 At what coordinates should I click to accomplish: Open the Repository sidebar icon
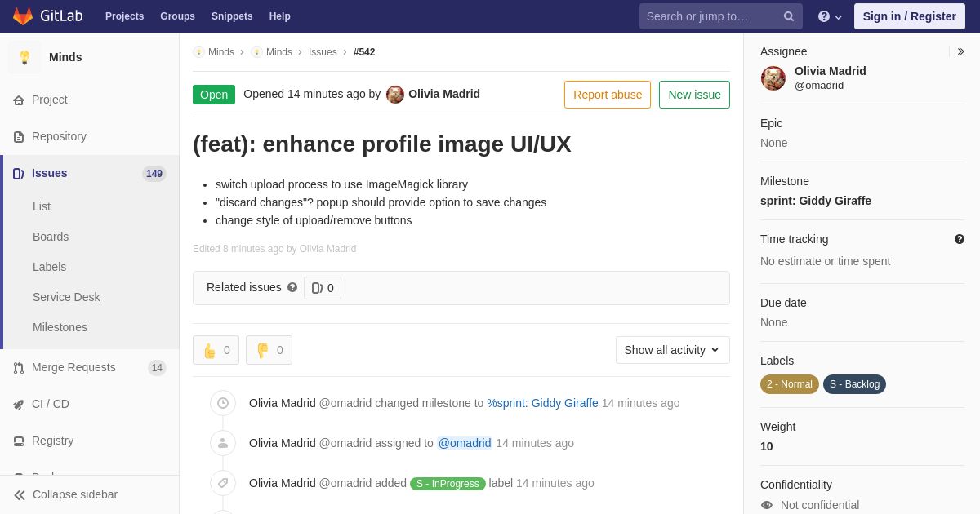(19, 137)
